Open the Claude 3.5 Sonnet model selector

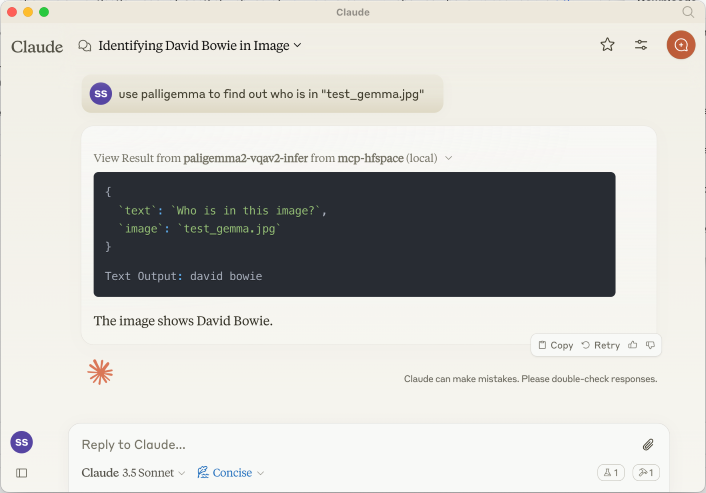click(133, 473)
